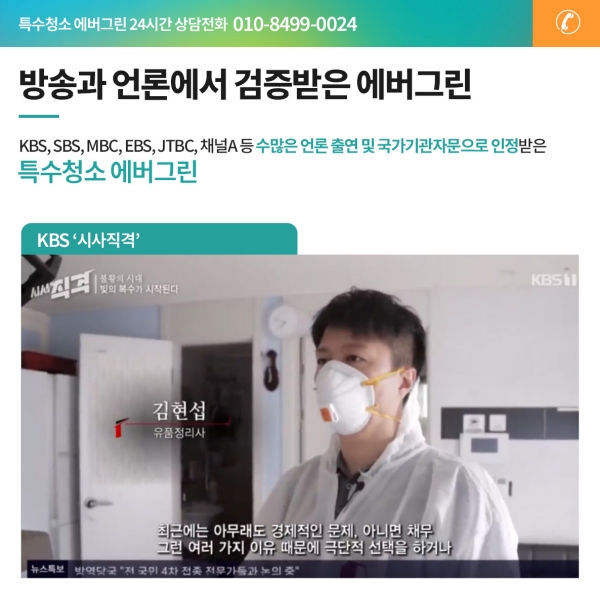Click the 유품정리사 job title caption
The width and height of the screenshot is (600, 600).
(x=179, y=433)
